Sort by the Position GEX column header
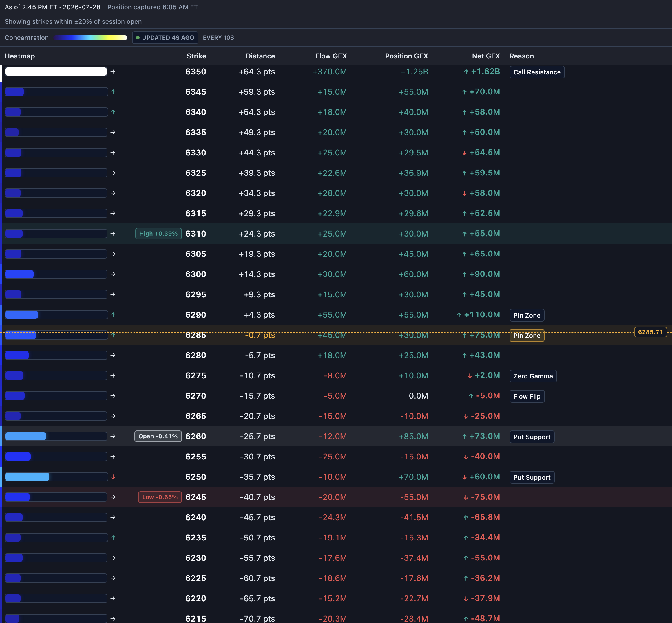 click(x=406, y=56)
